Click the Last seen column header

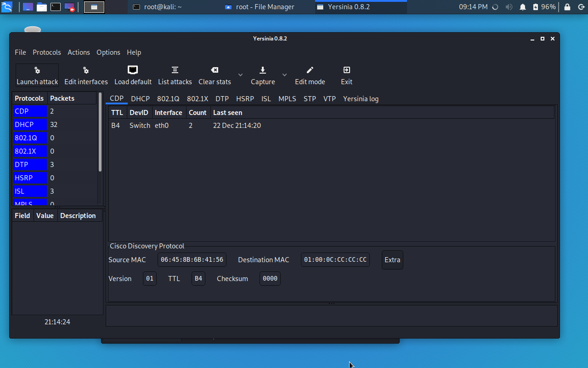pos(382,113)
